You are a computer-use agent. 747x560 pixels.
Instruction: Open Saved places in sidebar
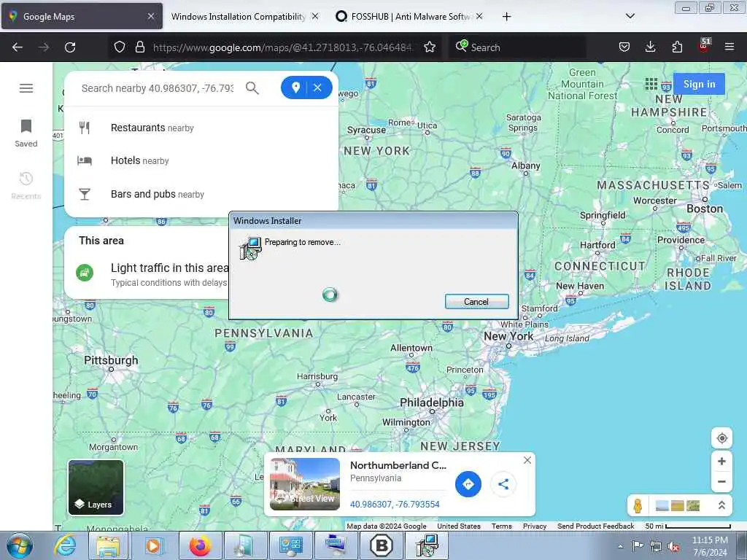(26, 133)
